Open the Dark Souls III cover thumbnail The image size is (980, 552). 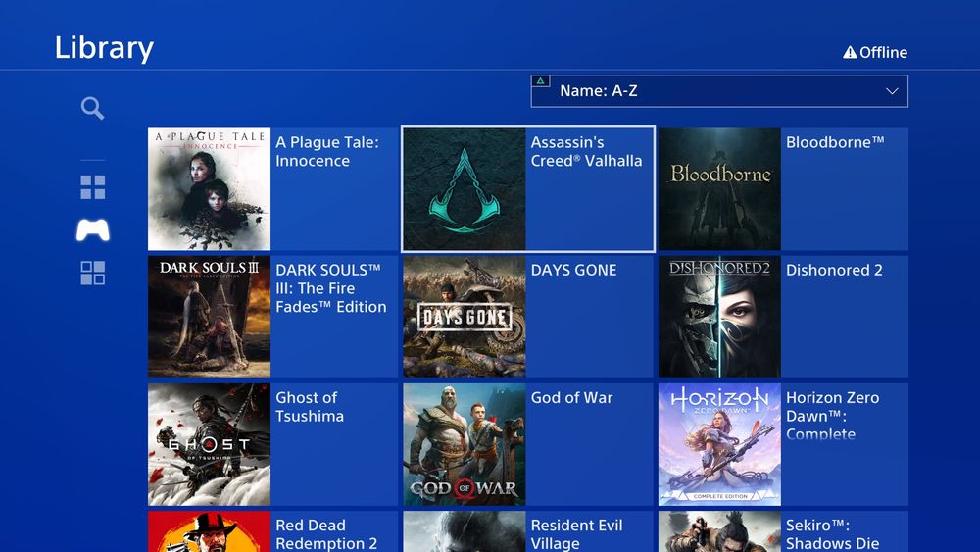click(x=210, y=317)
